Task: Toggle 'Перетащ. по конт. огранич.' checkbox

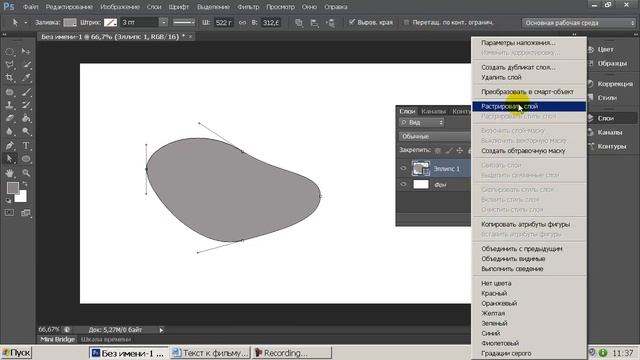Action: click(x=406, y=22)
